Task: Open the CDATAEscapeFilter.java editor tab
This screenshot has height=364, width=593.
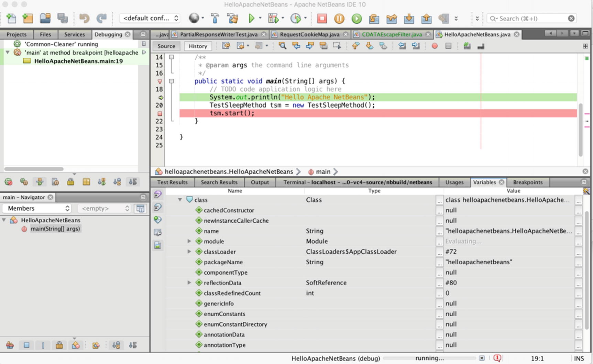Action: pos(392,34)
